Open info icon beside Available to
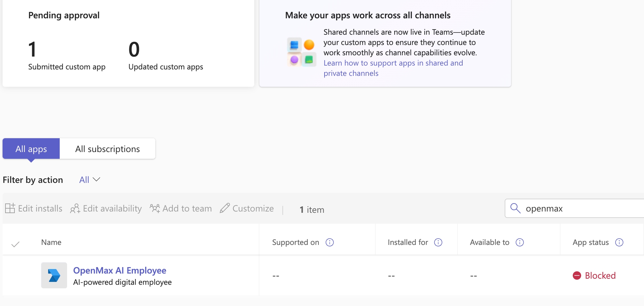Screen dimensions: 644x306 click(x=520, y=242)
